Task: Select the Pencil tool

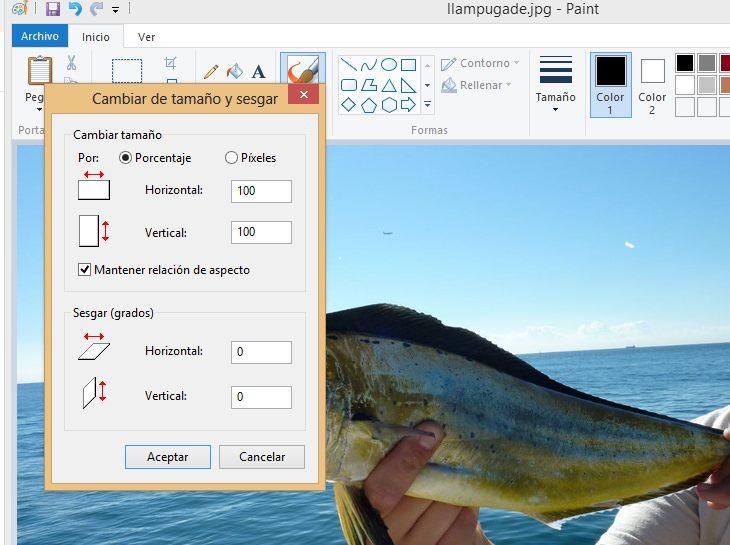Action: (x=211, y=72)
